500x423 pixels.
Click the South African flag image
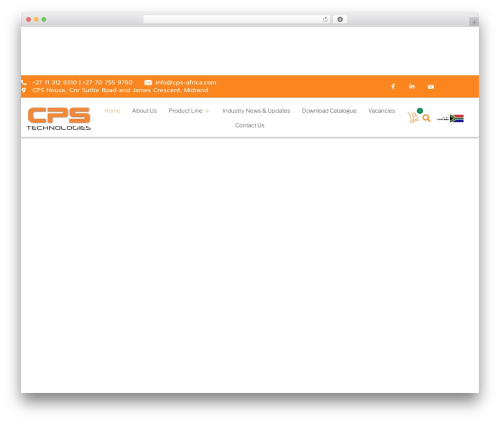[x=457, y=118]
